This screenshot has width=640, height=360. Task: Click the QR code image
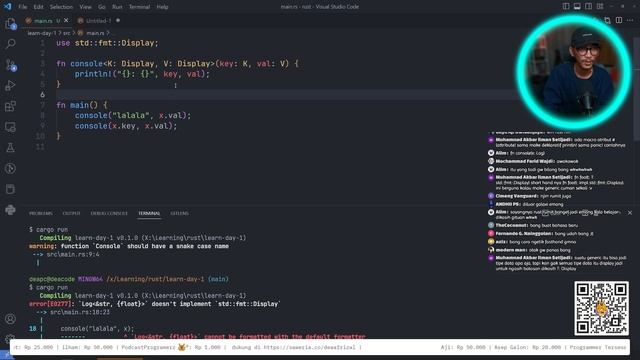click(601, 308)
